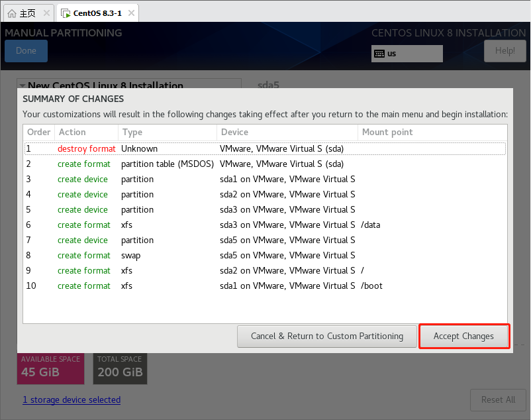Image resolution: width=531 pixels, height=420 pixels.
Task: Click the keyboard layout icon
Action: tap(379, 54)
